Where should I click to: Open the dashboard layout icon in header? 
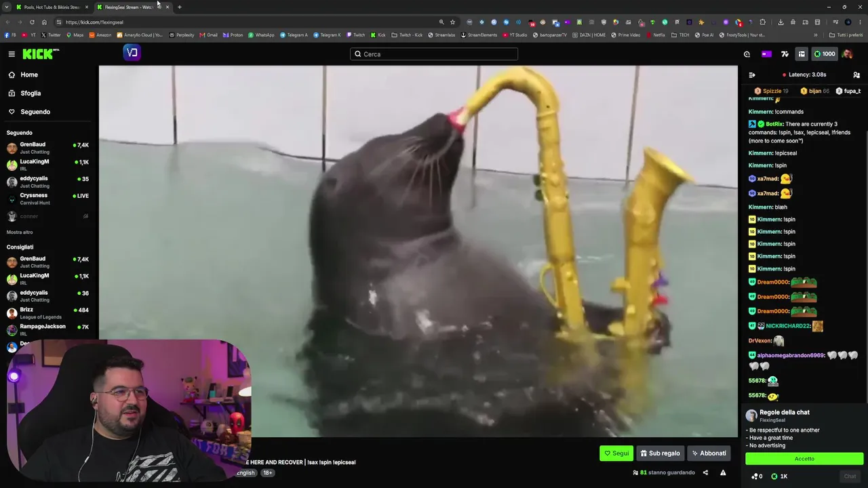click(801, 54)
